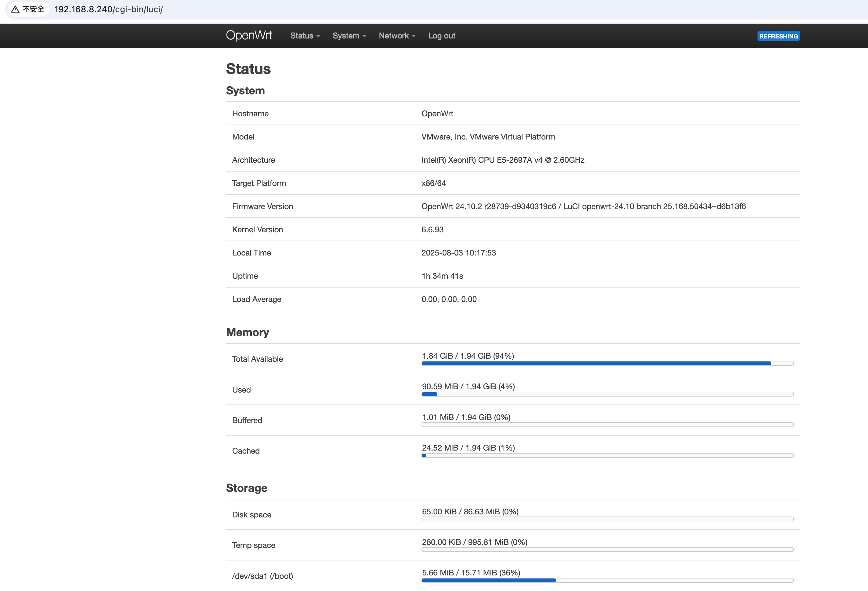This screenshot has width=868, height=591.
Task: Click the 1.84 GiB / 1.94 GiB (94%) text
Action: pyautogui.click(x=468, y=356)
